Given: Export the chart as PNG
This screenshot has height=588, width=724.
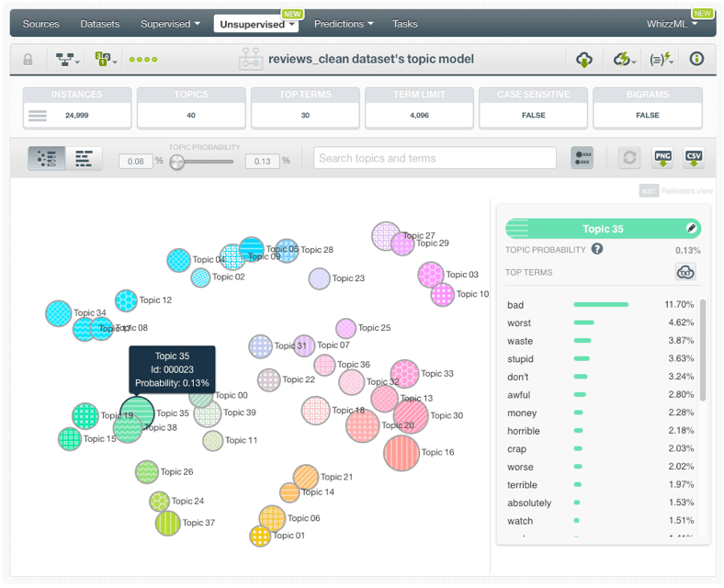Looking at the screenshot, I should click(662, 157).
